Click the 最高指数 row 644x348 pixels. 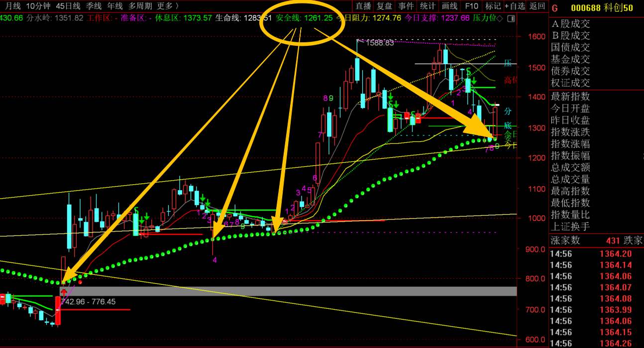570,191
